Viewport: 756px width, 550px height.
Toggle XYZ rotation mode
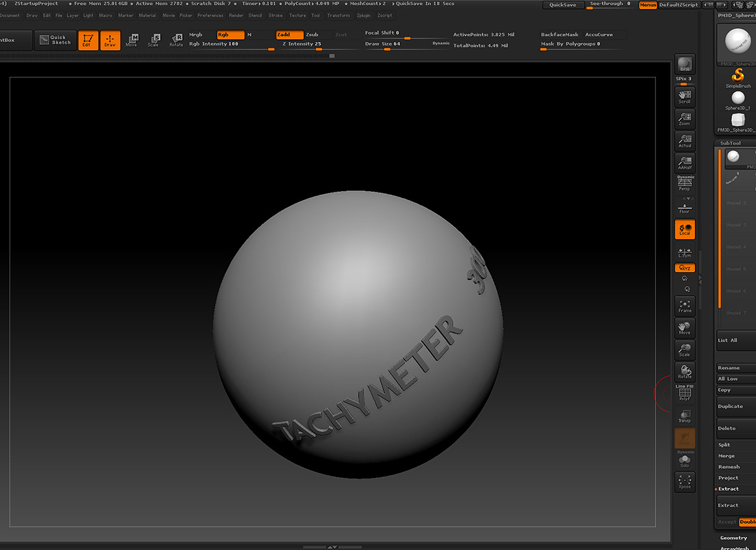point(684,267)
